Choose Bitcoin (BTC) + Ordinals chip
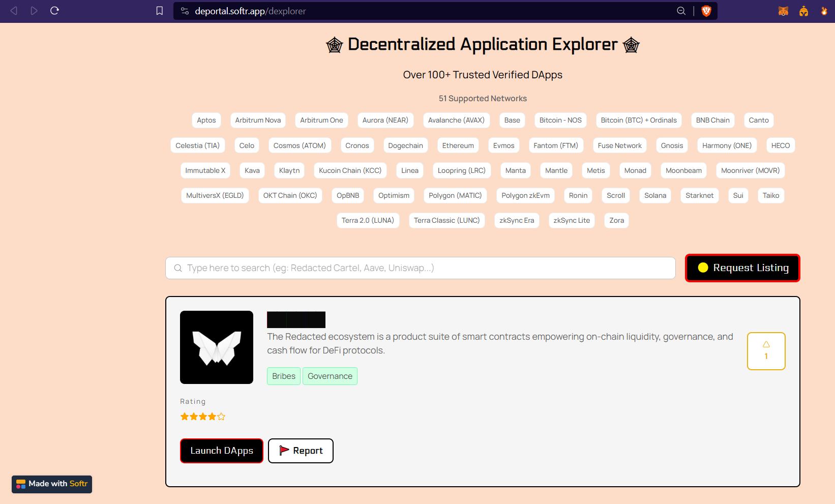Image resolution: width=835 pixels, height=504 pixels. click(639, 120)
